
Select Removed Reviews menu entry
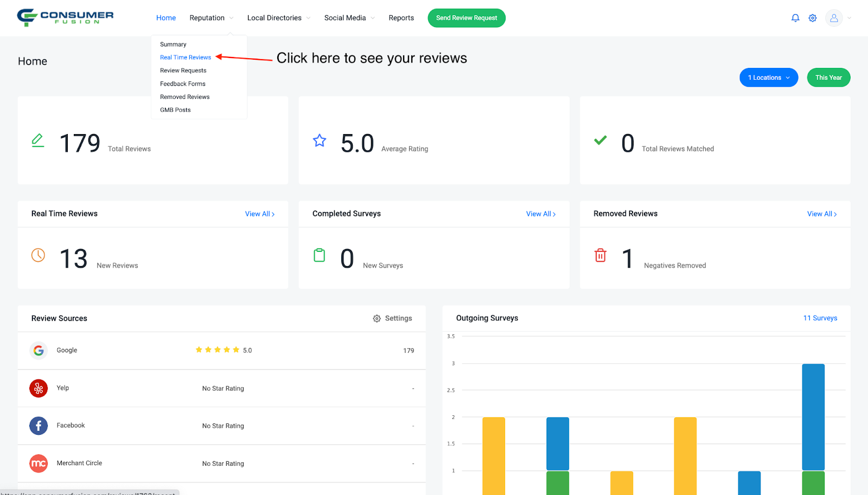coord(185,97)
